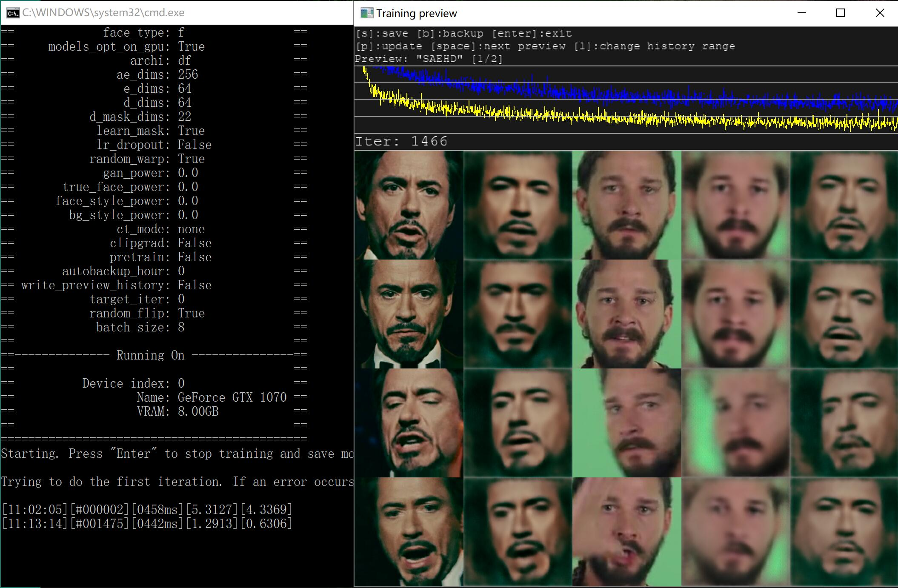Click fourth-row face with raised hand
898x588 pixels.
coord(627,532)
